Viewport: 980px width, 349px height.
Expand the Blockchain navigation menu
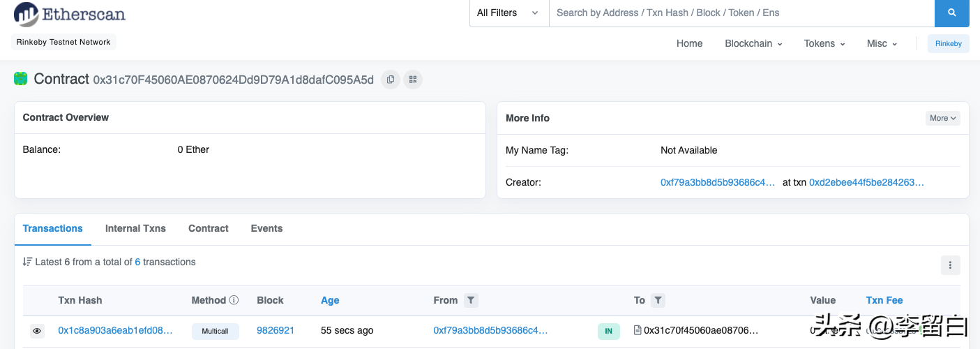coord(753,43)
